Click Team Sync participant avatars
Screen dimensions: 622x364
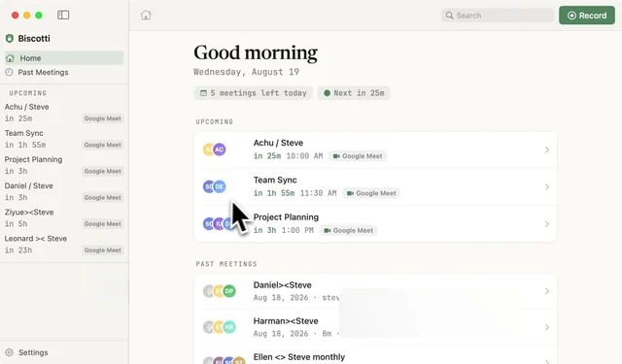(x=215, y=186)
